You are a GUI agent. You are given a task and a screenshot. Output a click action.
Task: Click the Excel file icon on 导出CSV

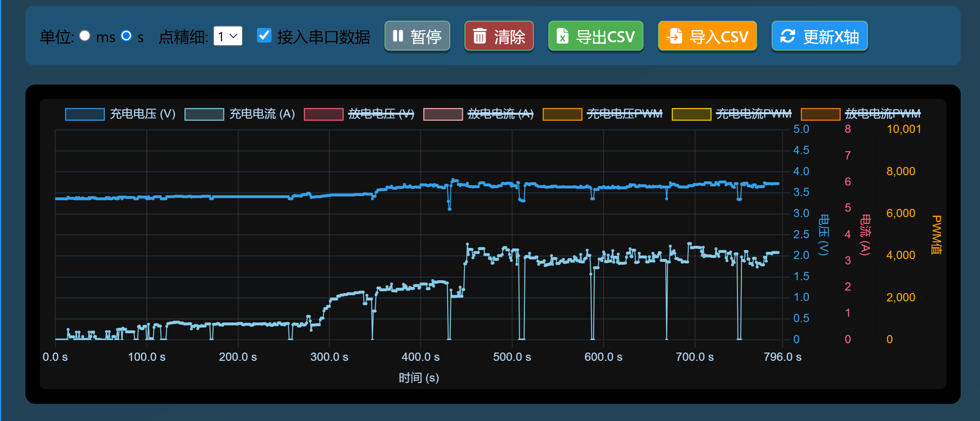coord(562,36)
